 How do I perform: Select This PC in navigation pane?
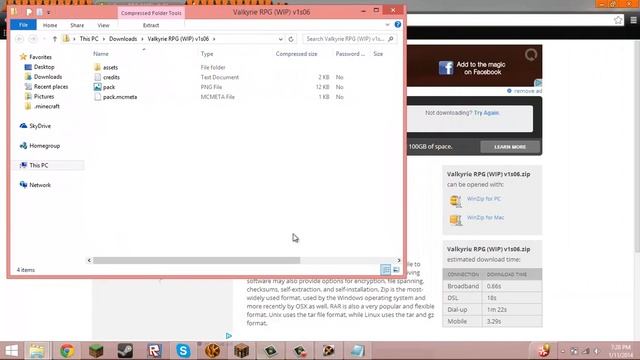[x=38, y=165]
